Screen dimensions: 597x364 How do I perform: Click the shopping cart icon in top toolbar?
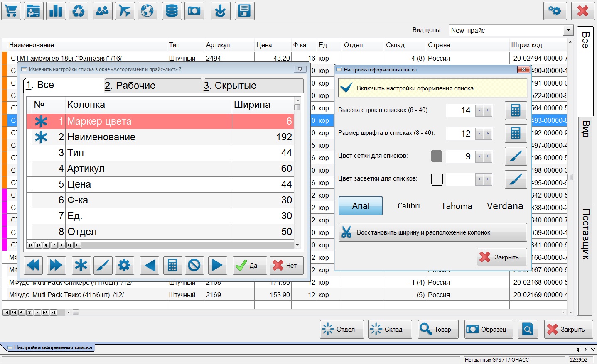(11, 11)
